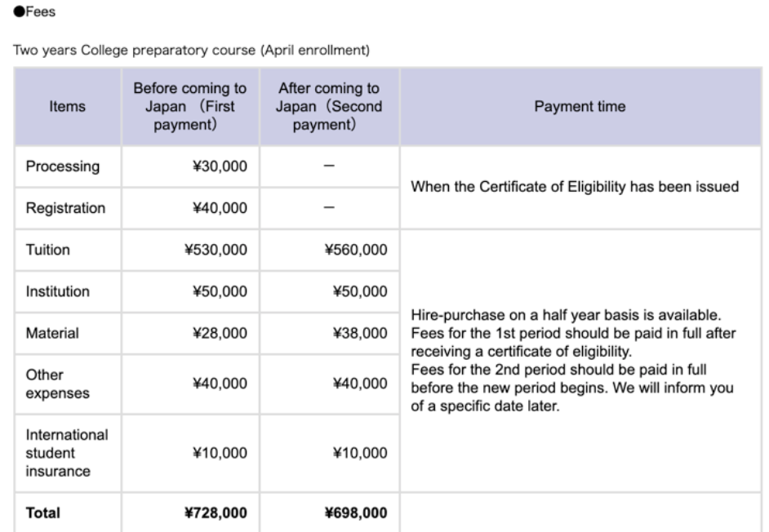Select the Tuition row label
Screen dimensions: 769x532
(48, 250)
